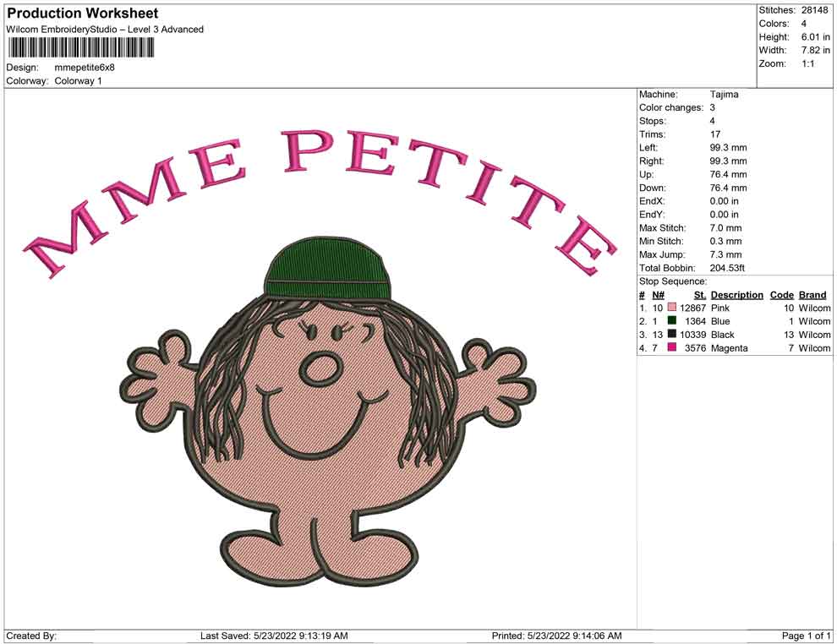
Task: Click the stitch count '12867' in row 1
Action: click(693, 308)
